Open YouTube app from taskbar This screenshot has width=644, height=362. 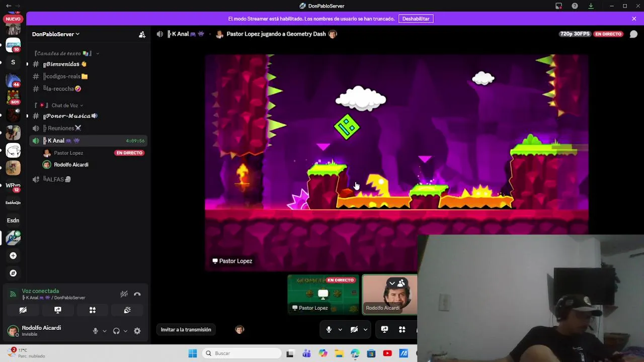387,353
